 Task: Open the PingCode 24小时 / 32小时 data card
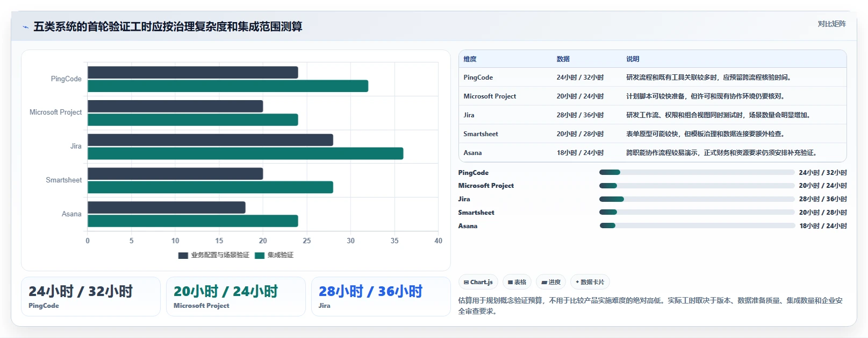tap(91, 297)
